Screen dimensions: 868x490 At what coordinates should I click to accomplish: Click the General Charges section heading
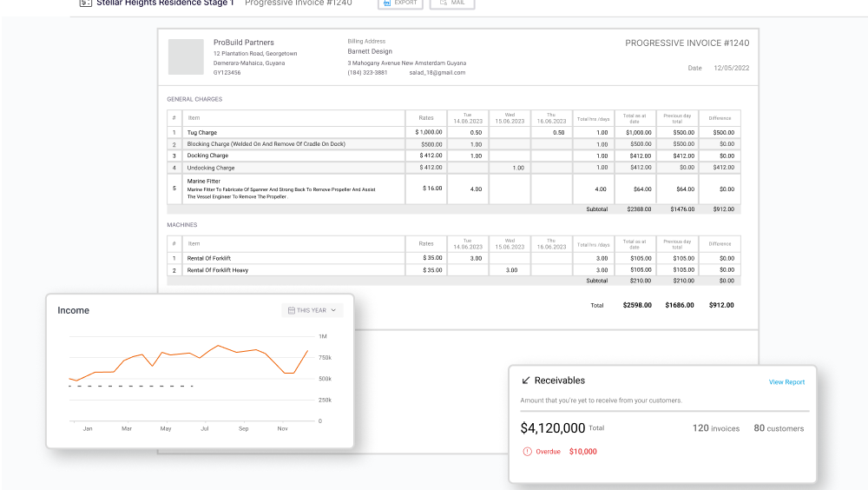coord(194,99)
